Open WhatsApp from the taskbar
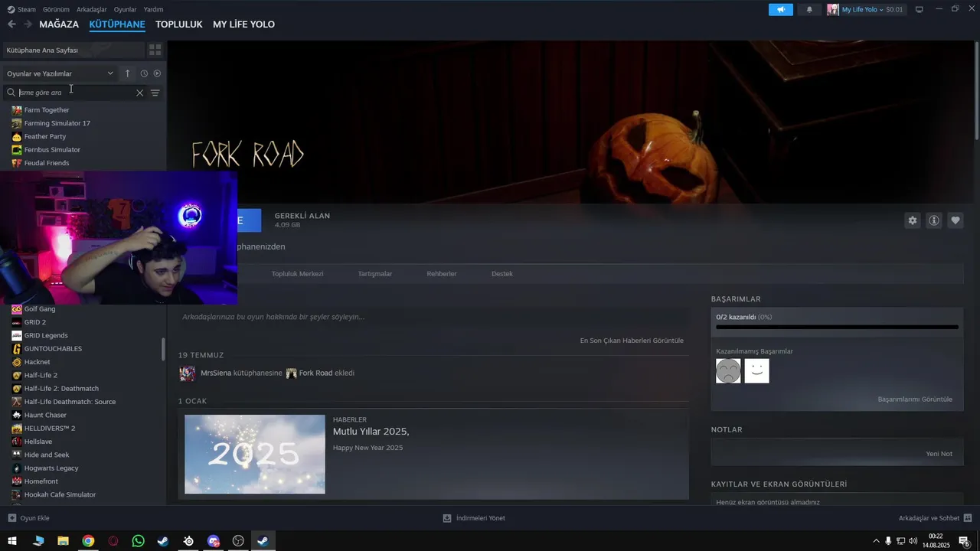The height and width of the screenshot is (551, 980). tap(138, 541)
